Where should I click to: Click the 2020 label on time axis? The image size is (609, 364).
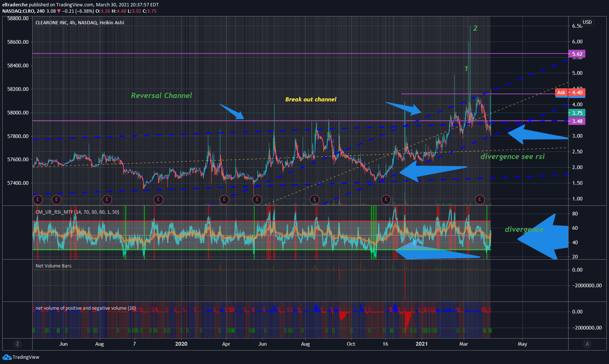(x=181, y=344)
